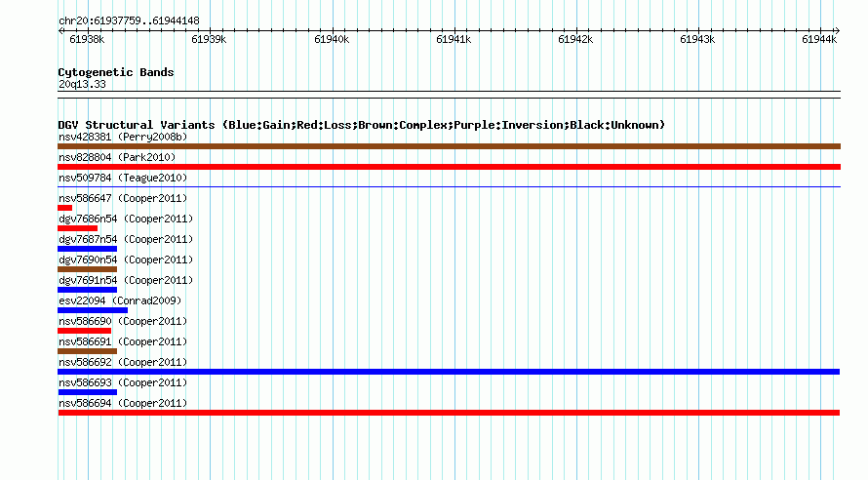Open nsv509784 (Teague2010) variant details

(123, 178)
